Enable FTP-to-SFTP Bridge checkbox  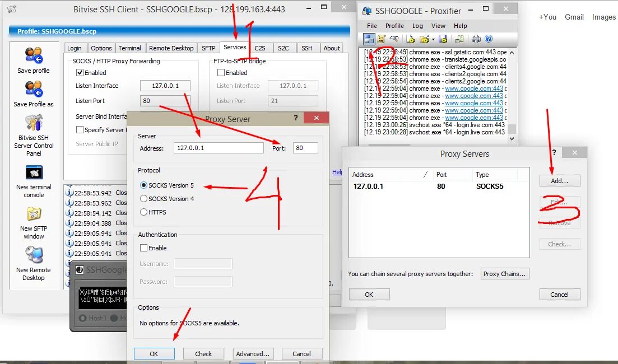221,72
